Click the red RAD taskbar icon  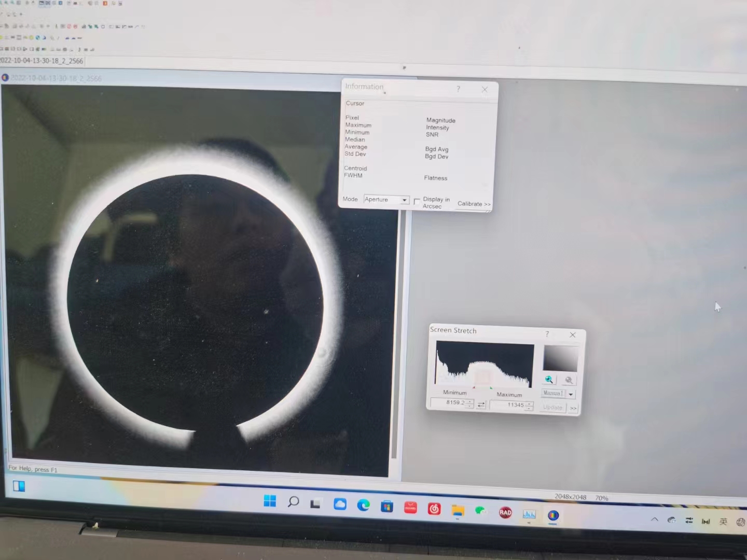pyautogui.click(x=505, y=512)
